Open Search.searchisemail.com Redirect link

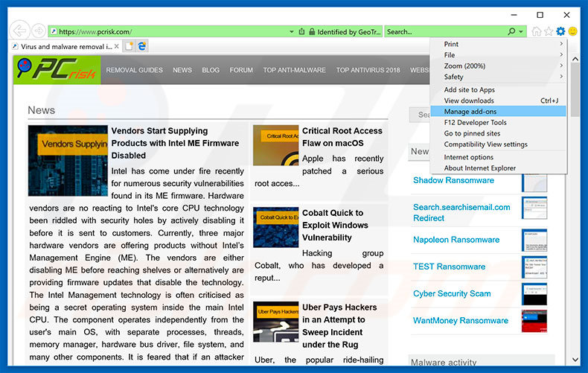pos(461,212)
